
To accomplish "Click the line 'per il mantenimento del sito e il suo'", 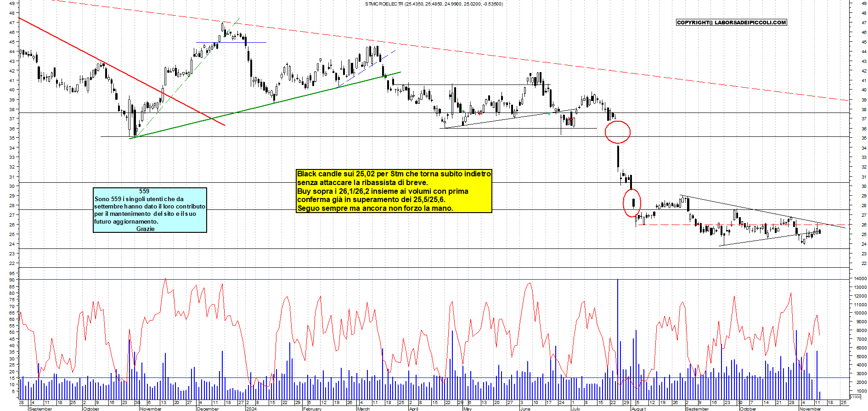I will tap(145, 214).
